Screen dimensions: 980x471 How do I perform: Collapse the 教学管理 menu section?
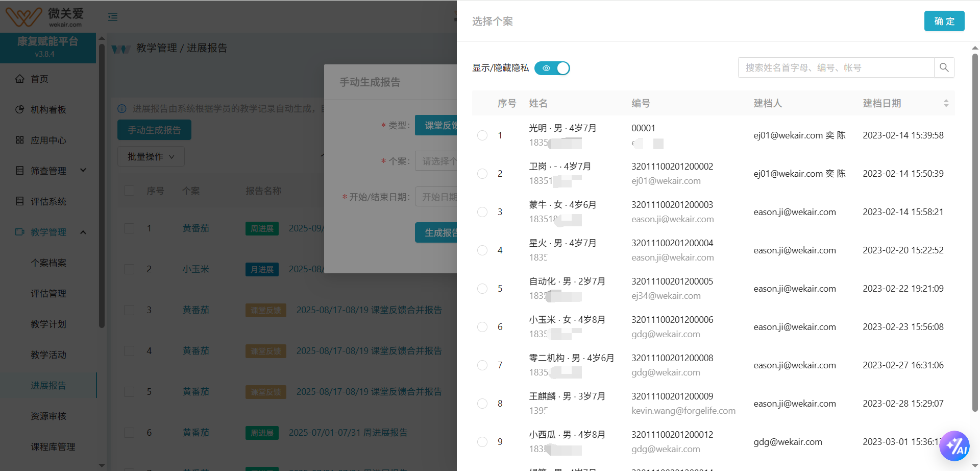coord(83,232)
